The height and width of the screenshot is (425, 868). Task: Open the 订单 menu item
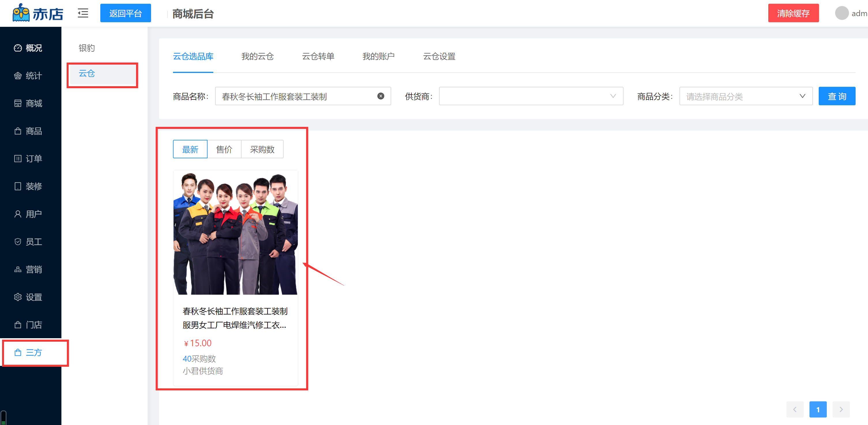click(x=31, y=158)
